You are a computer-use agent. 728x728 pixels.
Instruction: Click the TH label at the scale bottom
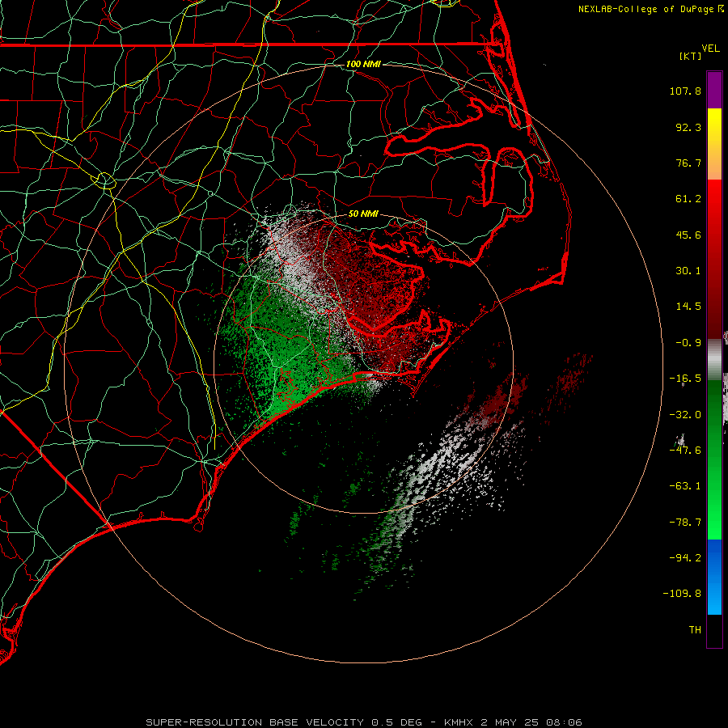pos(695,630)
